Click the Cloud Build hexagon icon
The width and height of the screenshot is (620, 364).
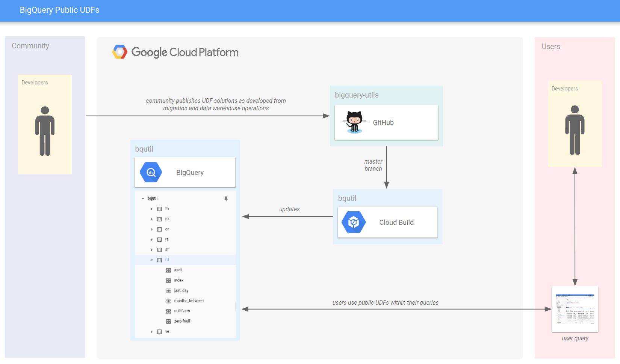[354, 222]
